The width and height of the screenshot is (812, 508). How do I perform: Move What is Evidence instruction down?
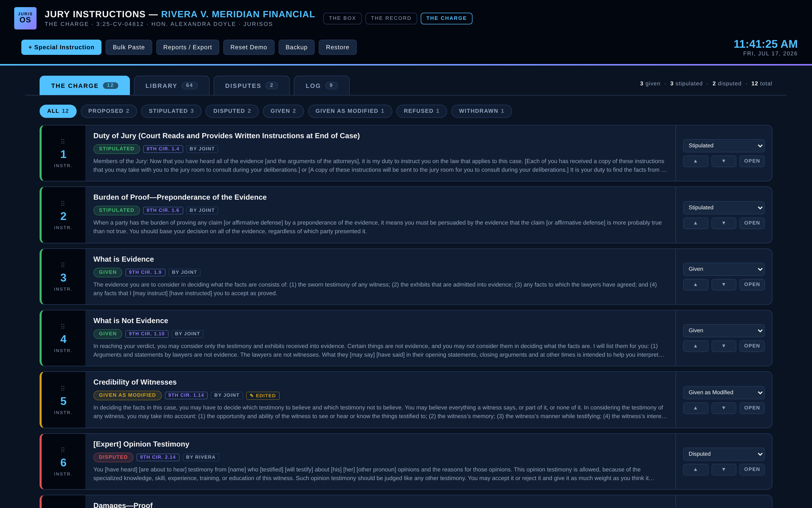tap(724, 284)
